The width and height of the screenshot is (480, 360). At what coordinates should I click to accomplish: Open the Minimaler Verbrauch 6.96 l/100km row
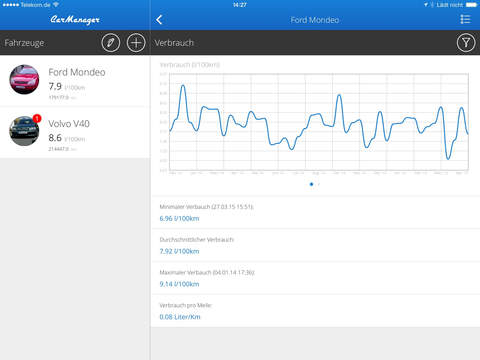[x=316, y=212]
